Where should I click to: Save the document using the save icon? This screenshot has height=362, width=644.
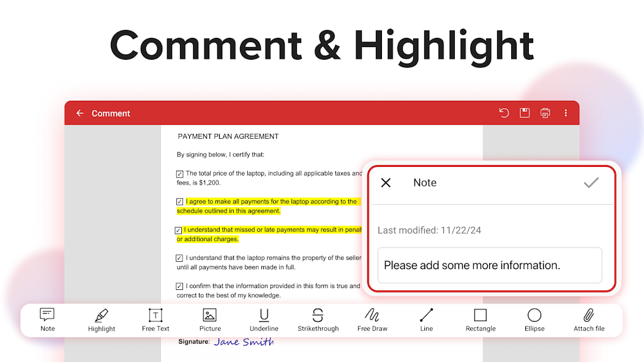(524, 113)
